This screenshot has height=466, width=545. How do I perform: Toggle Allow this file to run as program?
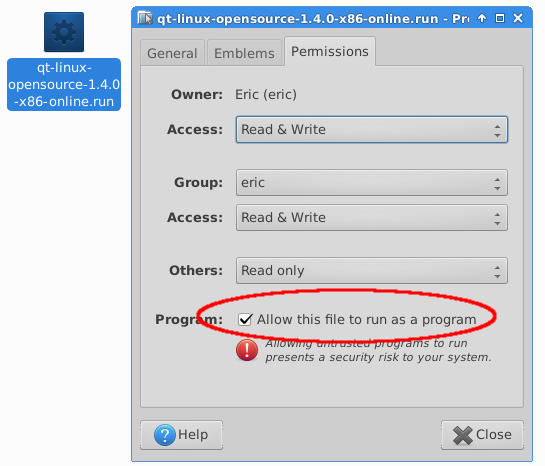(245, 319)
